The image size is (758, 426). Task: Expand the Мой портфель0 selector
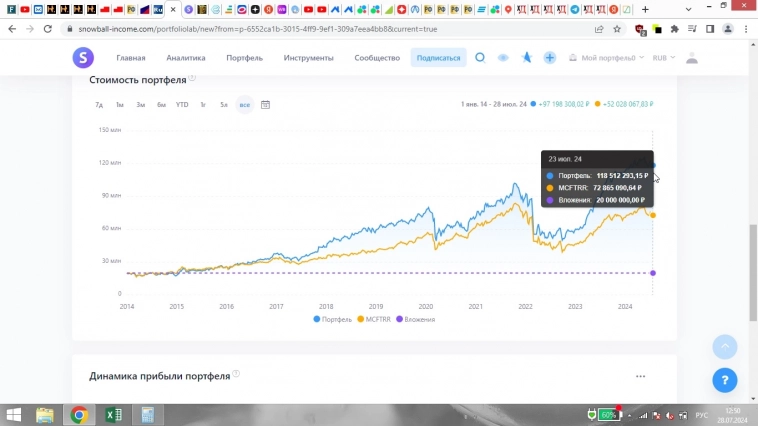(x=606, y=58)
